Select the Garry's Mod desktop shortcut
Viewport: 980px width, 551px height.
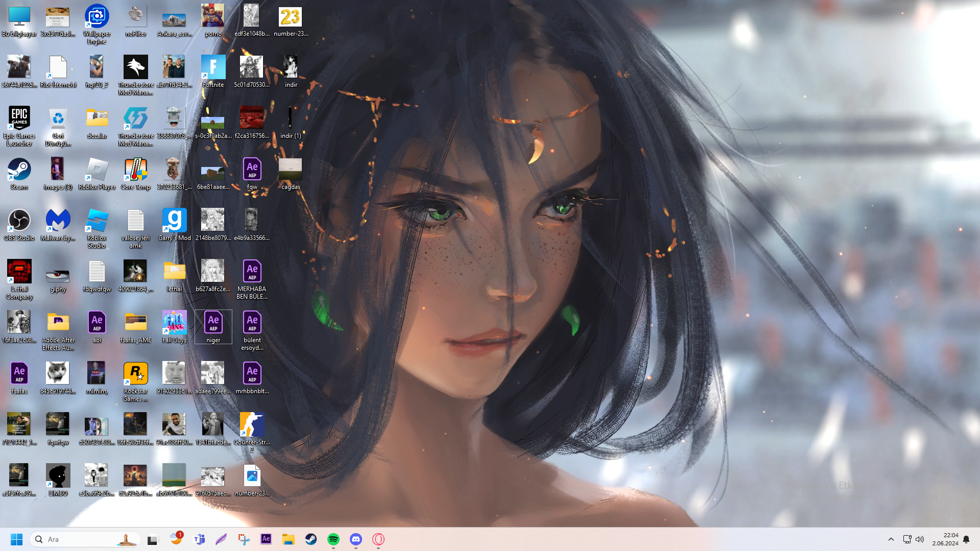click(175, 225)
